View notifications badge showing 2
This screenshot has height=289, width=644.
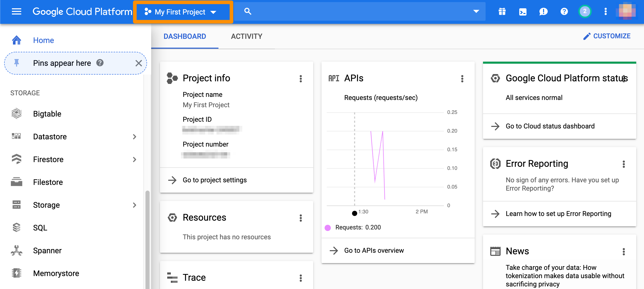[x=585, y=12]
